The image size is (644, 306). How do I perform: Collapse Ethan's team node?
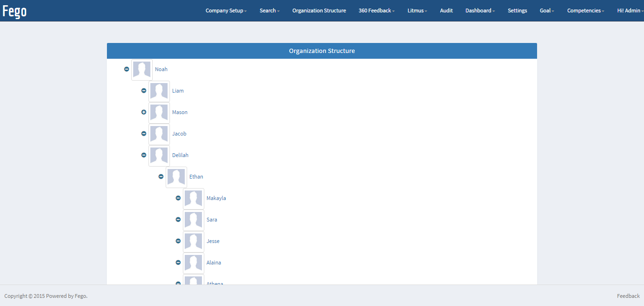161,177
